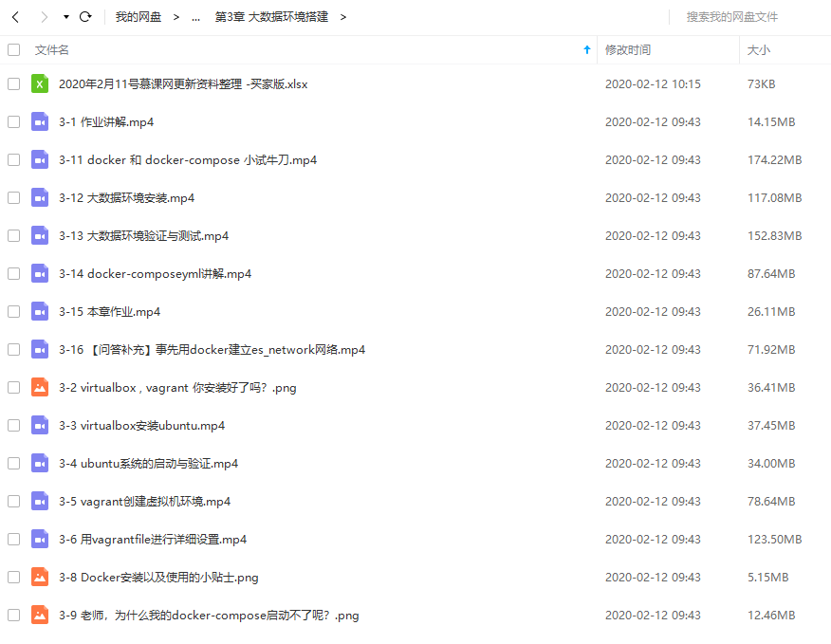Open file 3-6 用vagrantfile进行详细设置.mp4
This screenshot has height=644, width=831.
coord(153,540)
